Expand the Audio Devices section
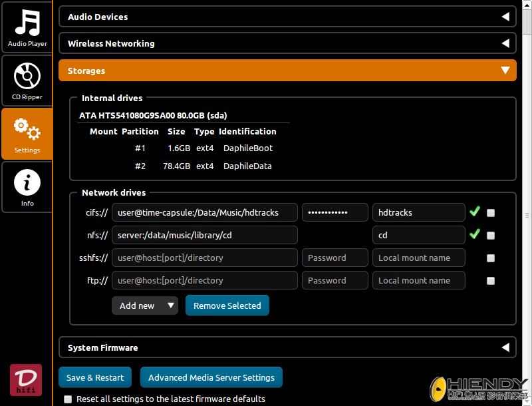This screenshot has width=532, height=406. 287,17
